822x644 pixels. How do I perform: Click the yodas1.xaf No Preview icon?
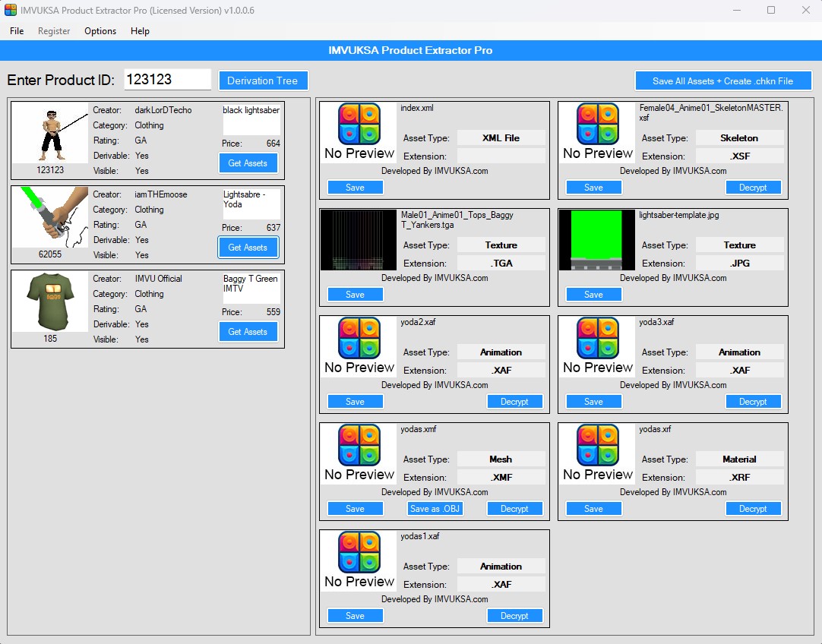(x=359, y=560)
